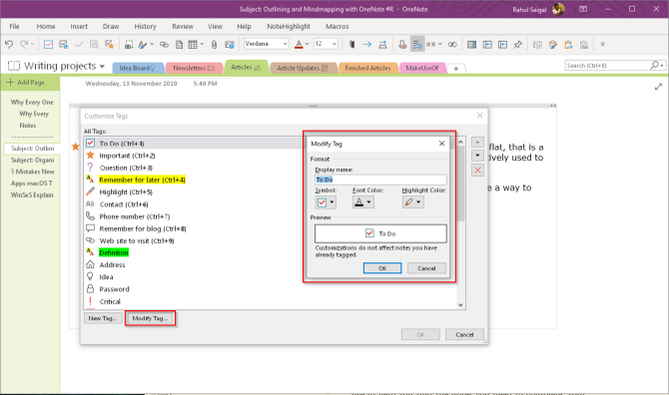Viewport: 669px width, 395px height.
Task: Click the To Do tag toolbar icon
Action: point(48,44)
